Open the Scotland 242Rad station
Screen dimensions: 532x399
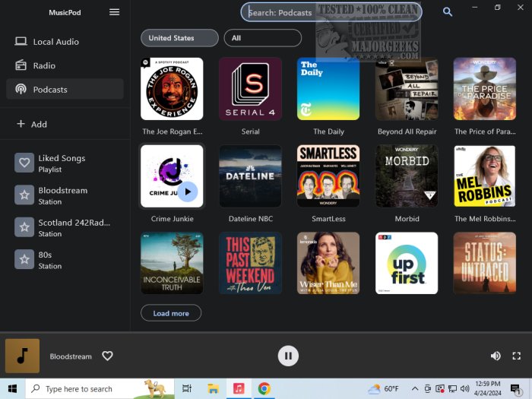point(65,227)
